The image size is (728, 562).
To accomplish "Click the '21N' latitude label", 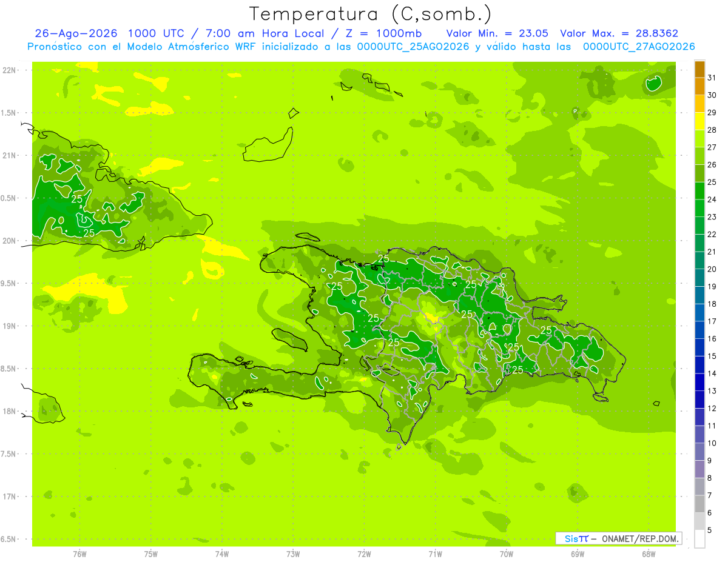I will point(10,155).
